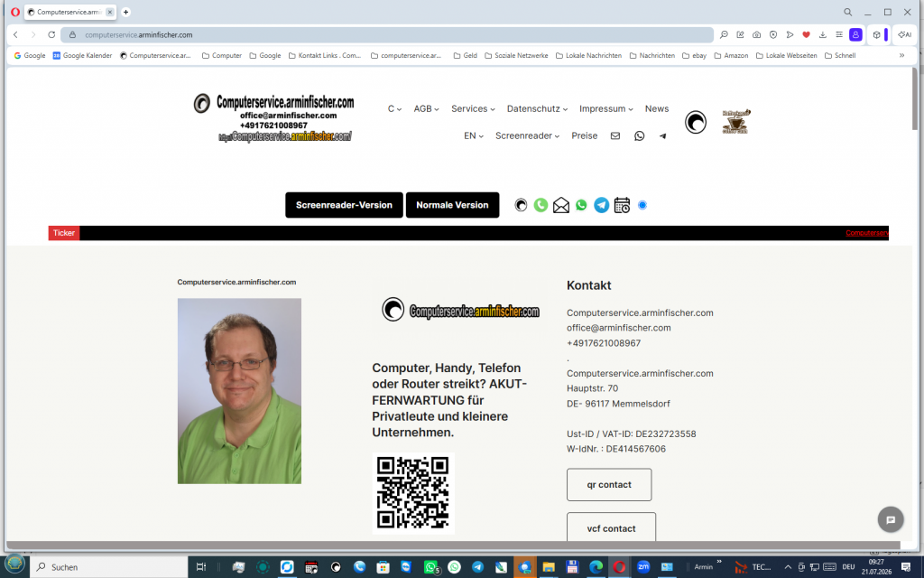
Task: Open the Google bookmark
Action: (30, 55)
